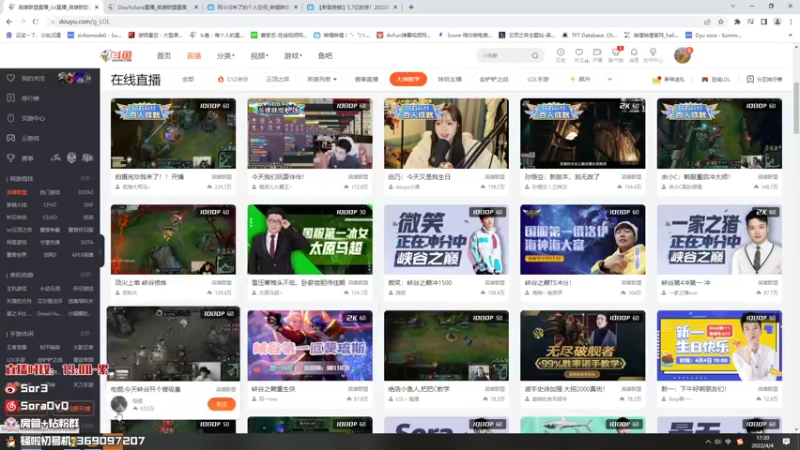Screen dimensions: 800x450
Task: Open Chrome profile icon
Action: pyautogui.click(x=778, y=22)
